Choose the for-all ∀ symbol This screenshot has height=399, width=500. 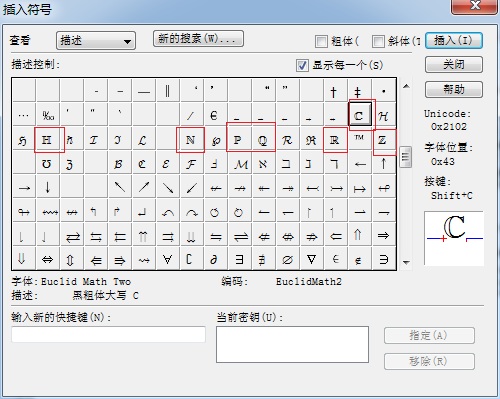[x=168, y=259]
